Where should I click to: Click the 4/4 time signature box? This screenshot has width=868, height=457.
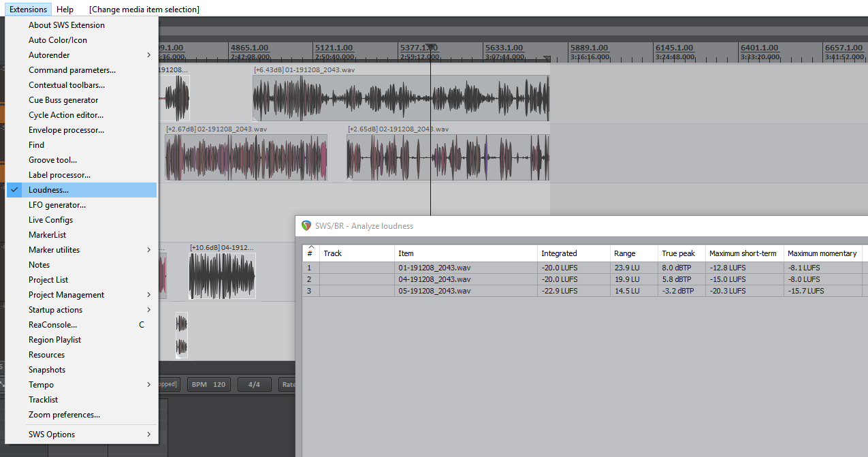254,385
